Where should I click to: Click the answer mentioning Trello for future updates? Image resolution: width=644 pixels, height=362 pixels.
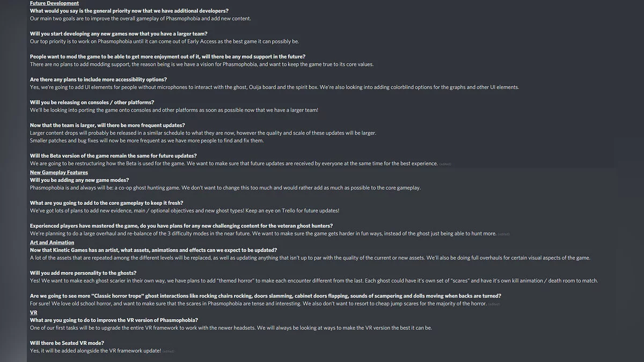tap(184, 211)
